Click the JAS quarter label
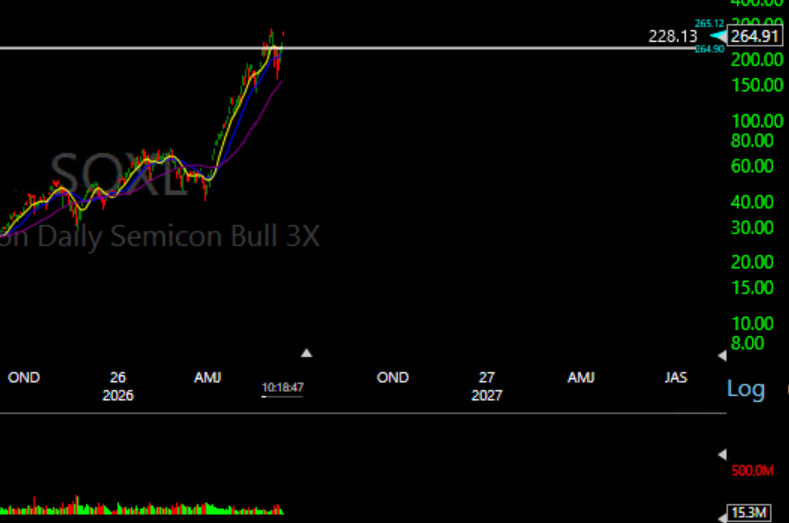The image size is (789, 523). point(676,378)
